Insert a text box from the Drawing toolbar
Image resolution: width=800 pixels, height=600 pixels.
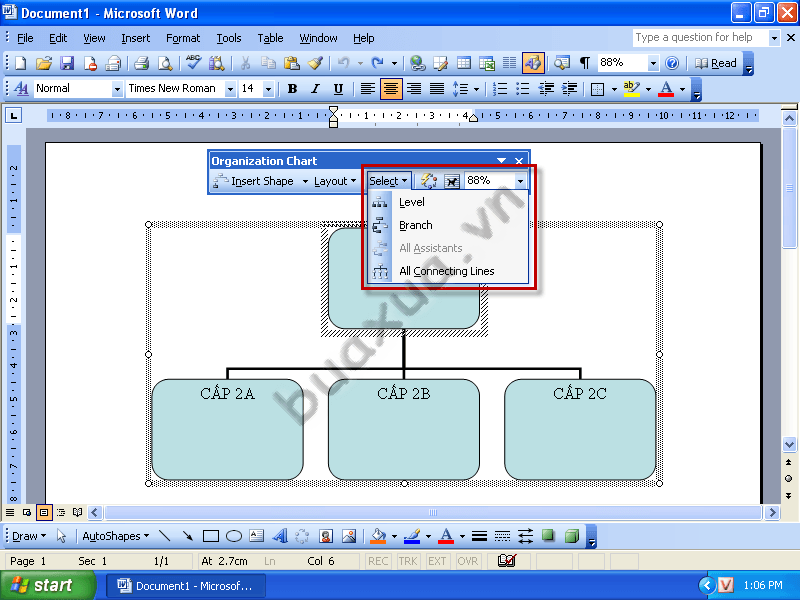pos(257,536)
